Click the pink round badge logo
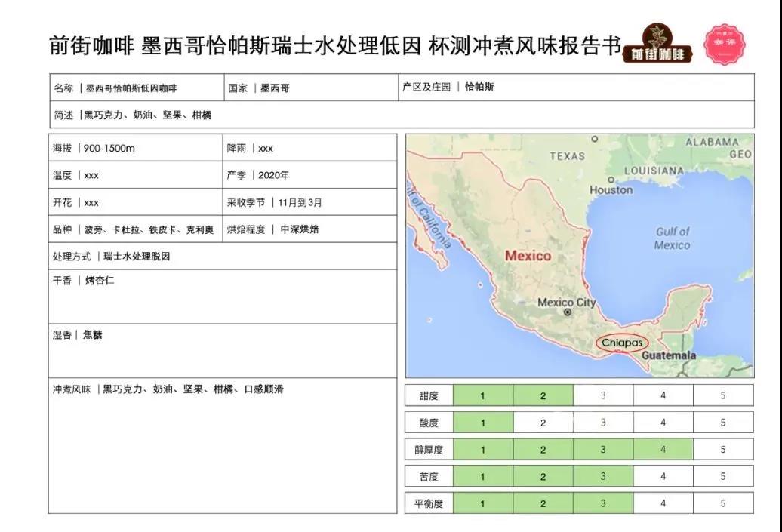The width and height of the screenshot is (782, 532). tap(724, 44)
